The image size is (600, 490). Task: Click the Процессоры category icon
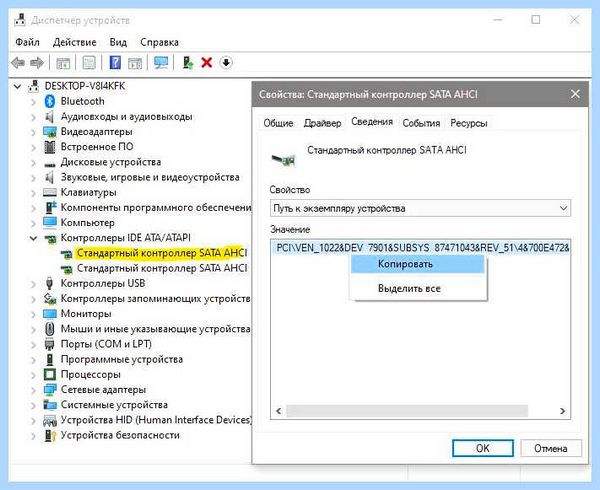pos(50,374)
